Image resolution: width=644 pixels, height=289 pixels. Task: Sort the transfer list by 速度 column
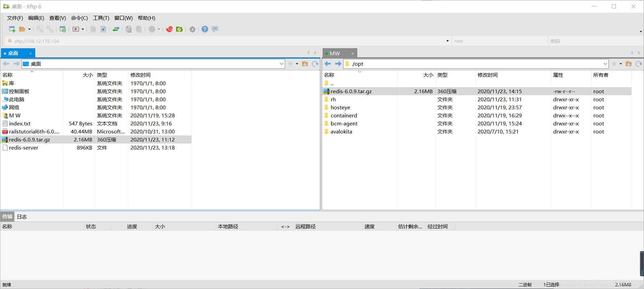tap(379, 227)
